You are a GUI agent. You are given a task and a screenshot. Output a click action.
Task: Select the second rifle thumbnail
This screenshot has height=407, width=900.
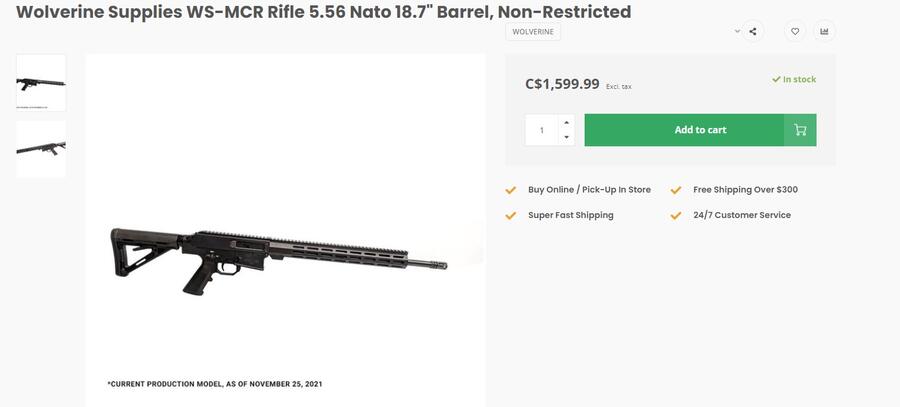41,149
